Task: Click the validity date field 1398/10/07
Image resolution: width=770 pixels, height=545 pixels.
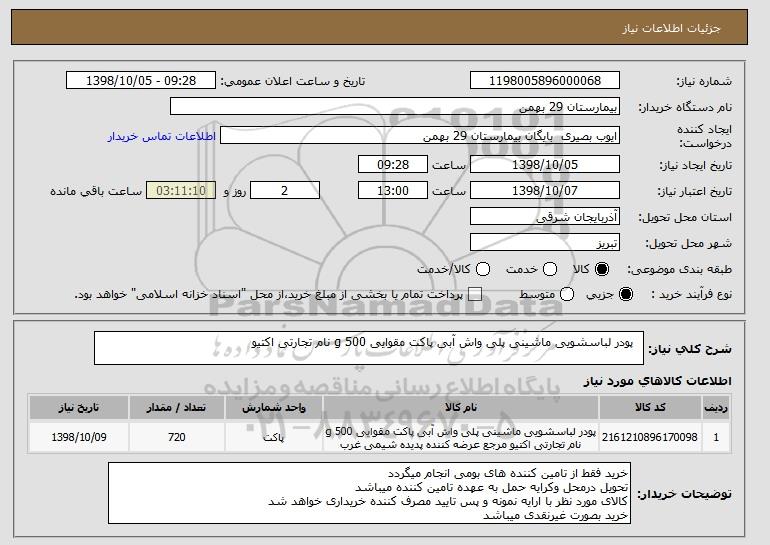Action: pos(545,191)
